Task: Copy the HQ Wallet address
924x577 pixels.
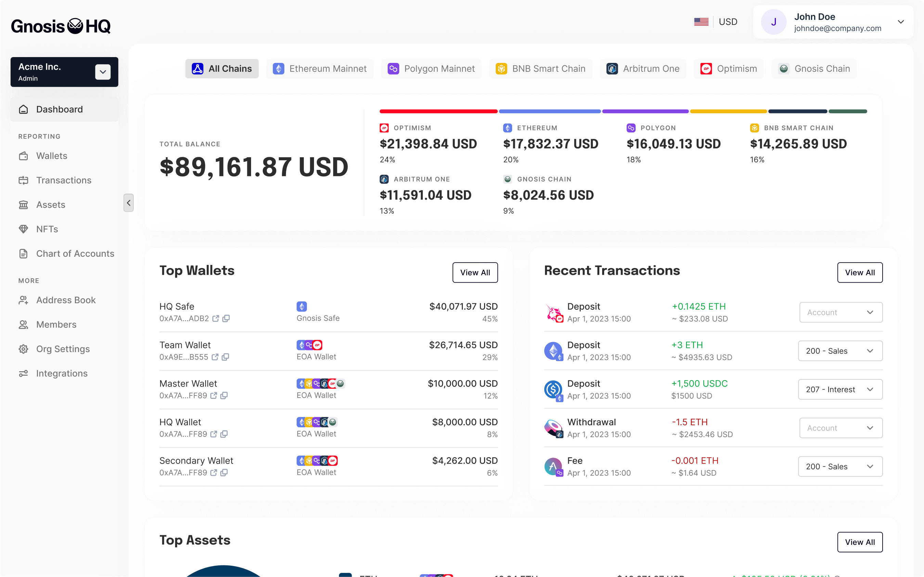Action: click(224, 434)
